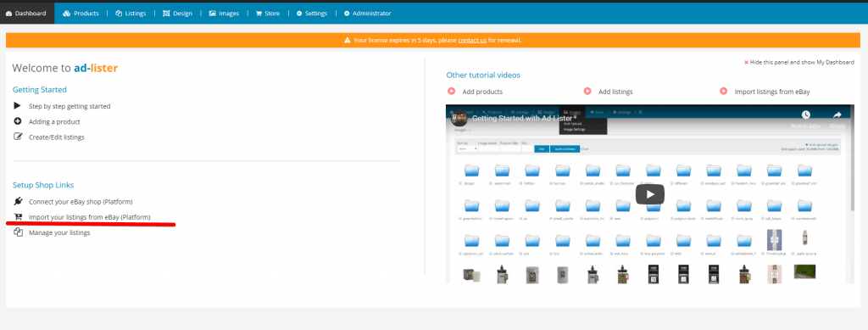The height and width of the screenshot is (330, 868).
Task: Open the Administrator menu
Action: click(368, 14)
